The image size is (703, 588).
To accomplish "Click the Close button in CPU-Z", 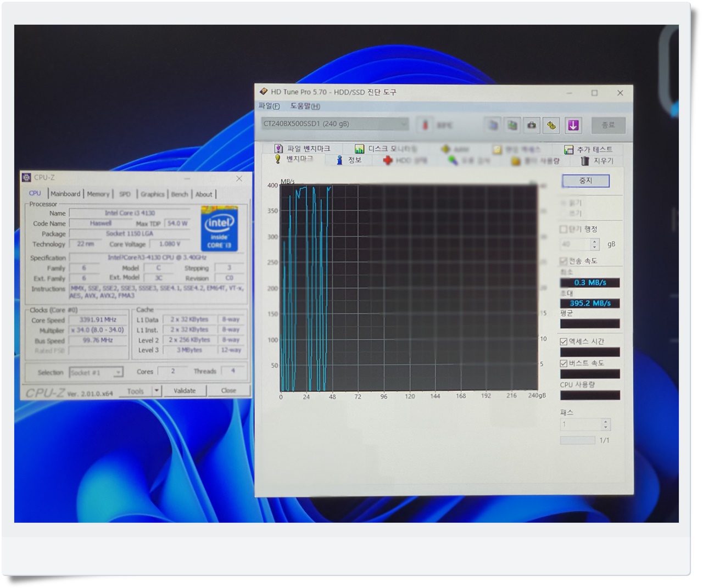I will (x=228, y=391).
